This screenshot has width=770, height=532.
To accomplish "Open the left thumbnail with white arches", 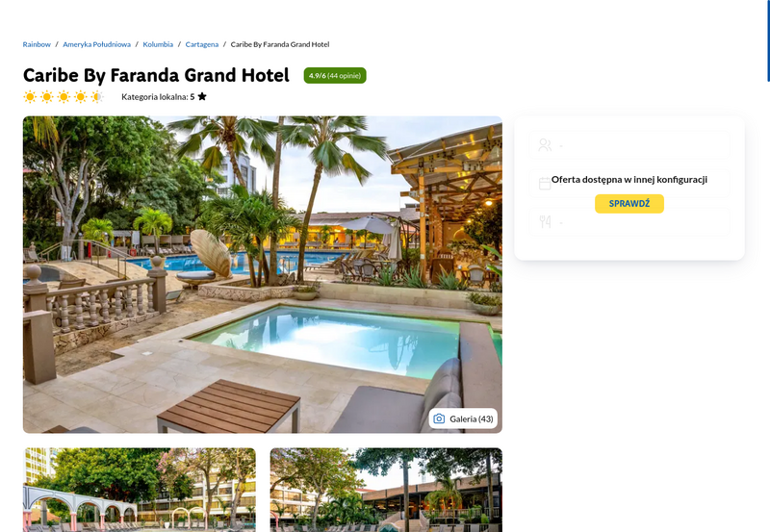I will click(x=140, y=490).
